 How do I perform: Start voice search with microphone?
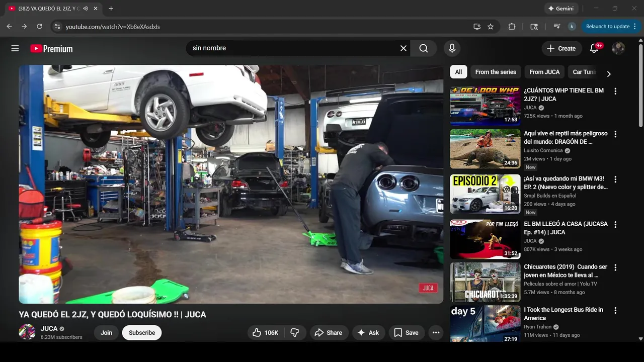click(x=452, y=48)
